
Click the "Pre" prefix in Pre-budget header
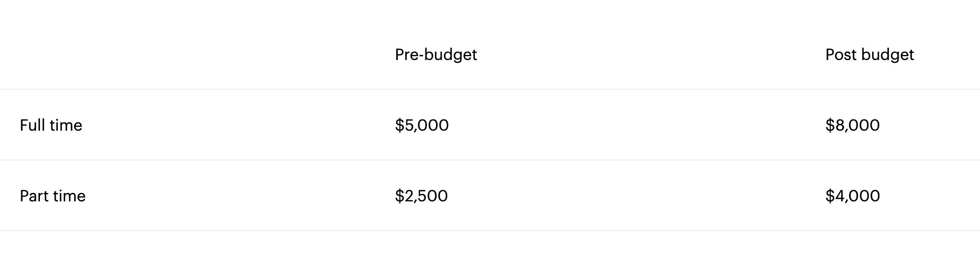pos(406,54)
